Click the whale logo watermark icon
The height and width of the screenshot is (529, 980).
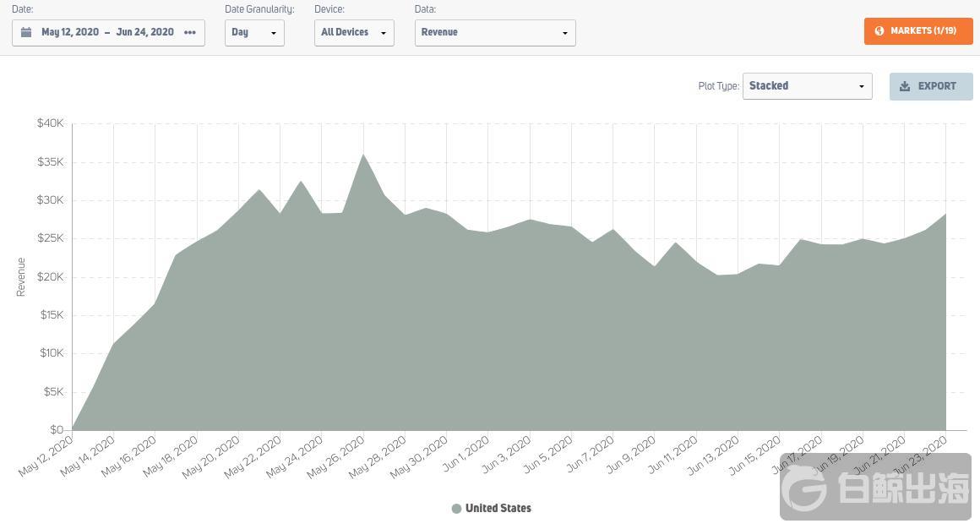click(803, 488)
